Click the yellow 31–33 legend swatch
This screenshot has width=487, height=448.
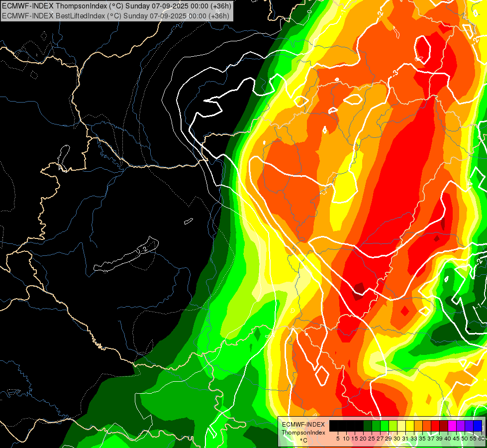410,426
